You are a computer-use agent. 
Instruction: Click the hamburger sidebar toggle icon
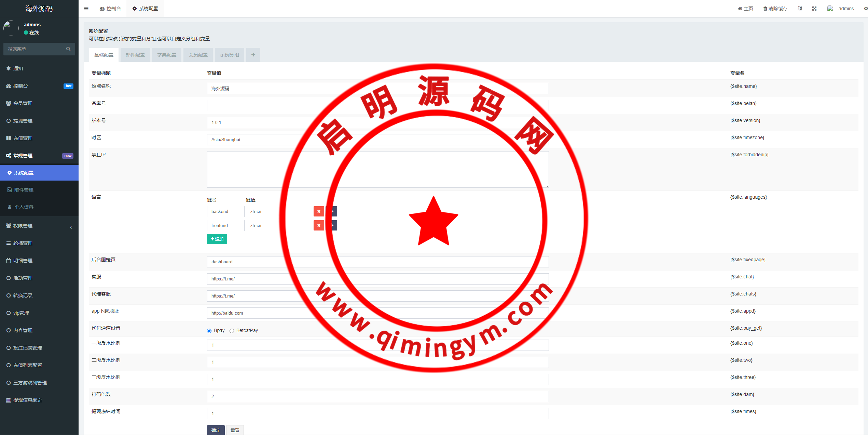86,9
